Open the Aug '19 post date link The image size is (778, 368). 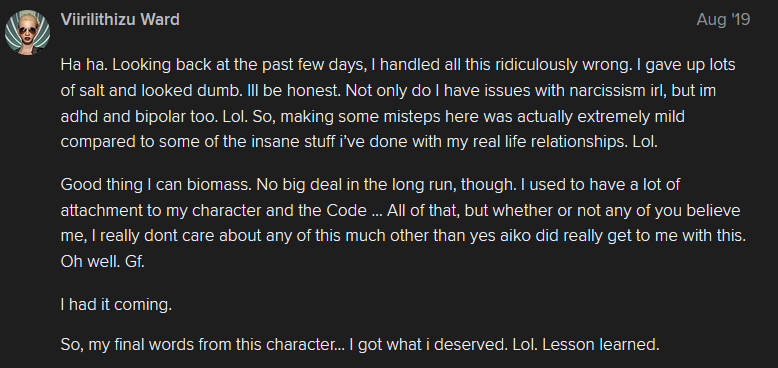pyautogui.click(x=723, y=20)
